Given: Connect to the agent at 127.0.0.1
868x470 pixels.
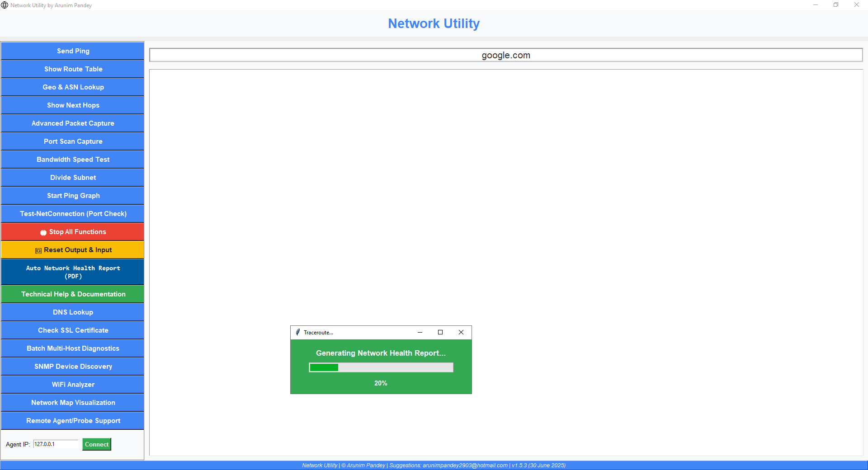Looking at the screenshot, I should click(96, 444).
